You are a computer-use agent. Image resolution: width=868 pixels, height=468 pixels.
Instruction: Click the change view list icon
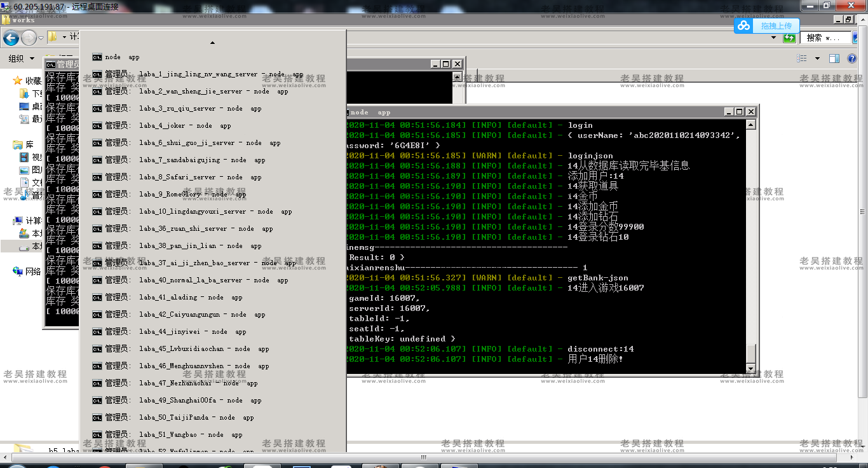click(802, 59)
